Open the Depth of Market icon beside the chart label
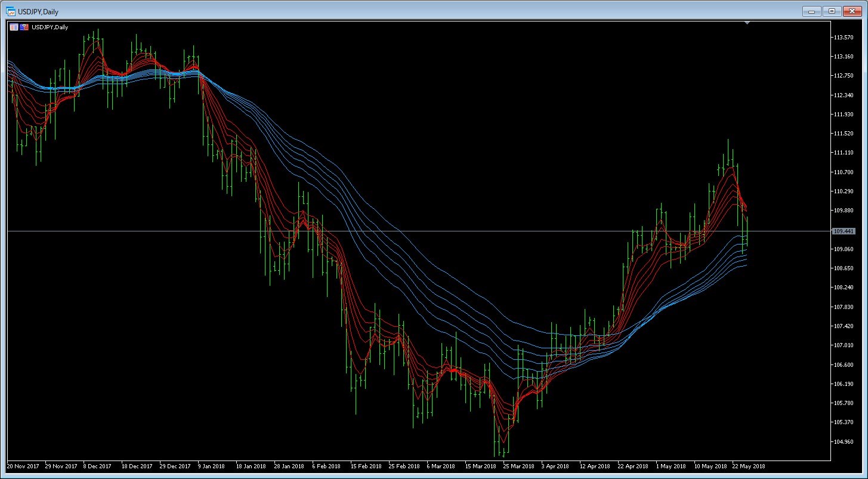This screenshot has width=868, height=479. (x=24, y=27)
